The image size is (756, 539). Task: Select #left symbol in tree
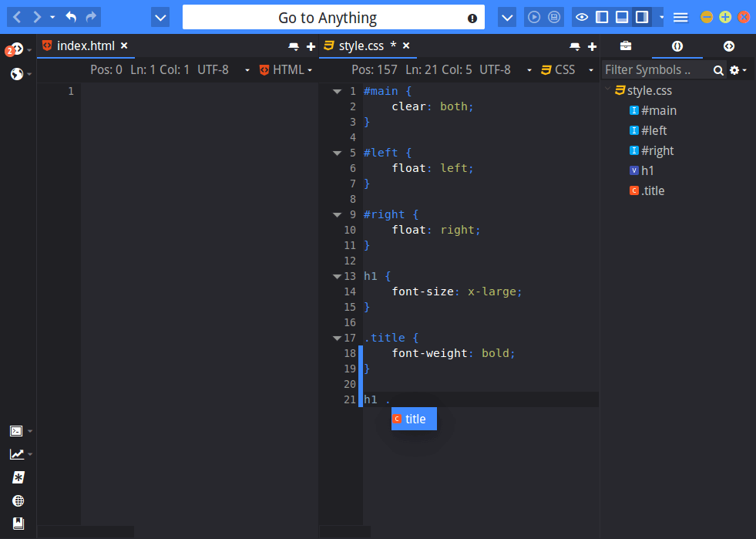(654, 130)
